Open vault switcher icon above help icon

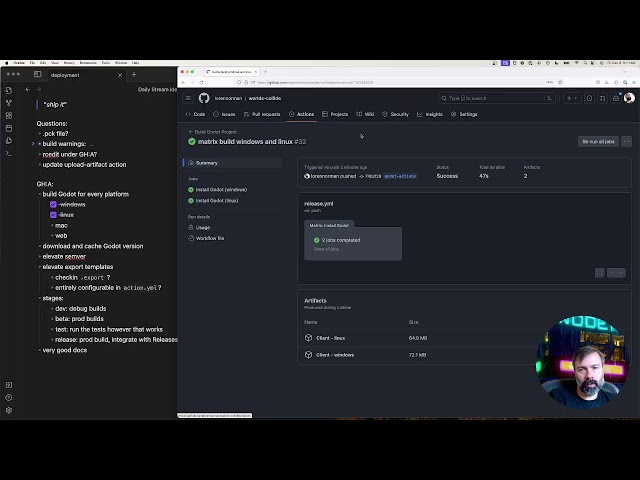(9, 385)
